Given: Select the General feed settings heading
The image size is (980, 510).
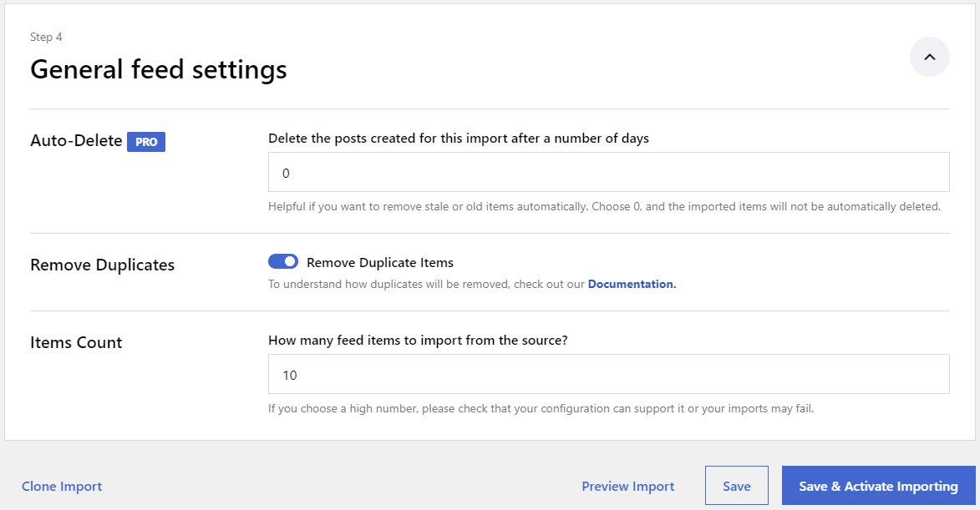Looking at the screenshot, I should tap(158, 69).
